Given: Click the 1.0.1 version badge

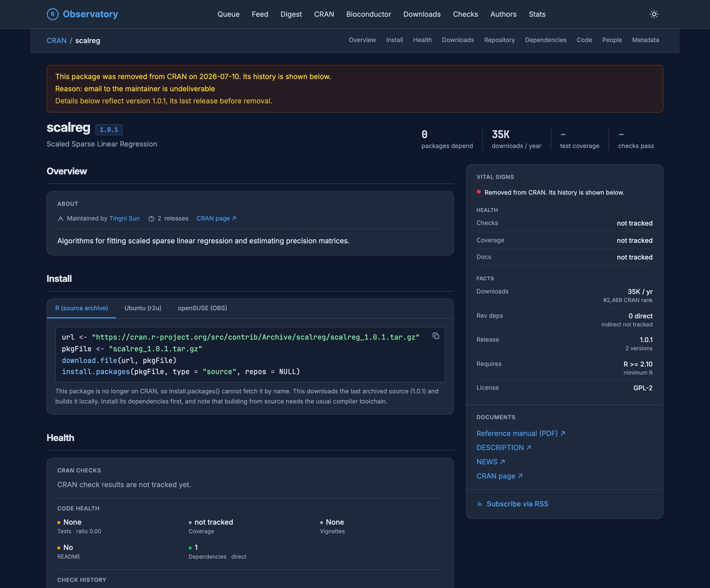Looking at the screenshot, I should (x=109, y=130).
